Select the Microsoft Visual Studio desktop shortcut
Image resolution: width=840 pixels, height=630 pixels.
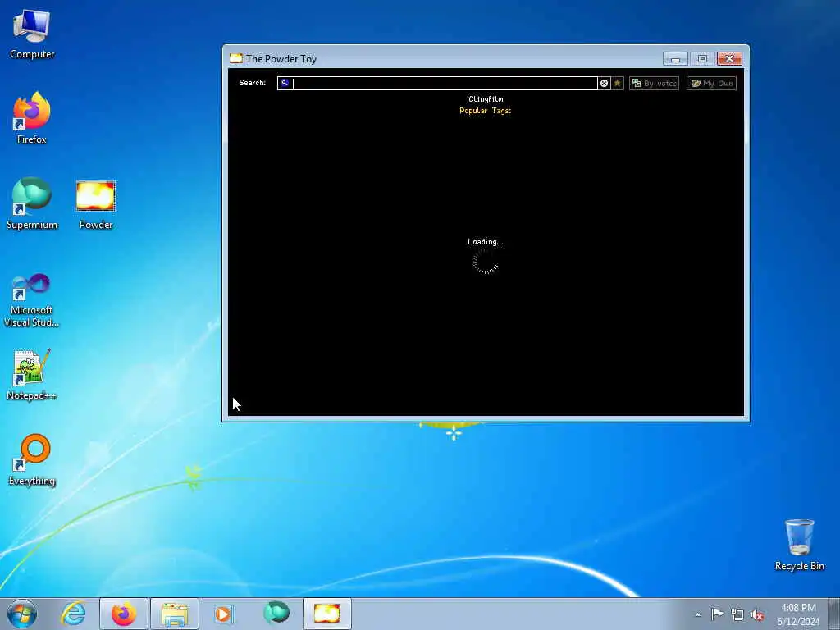tap(32, 300)
